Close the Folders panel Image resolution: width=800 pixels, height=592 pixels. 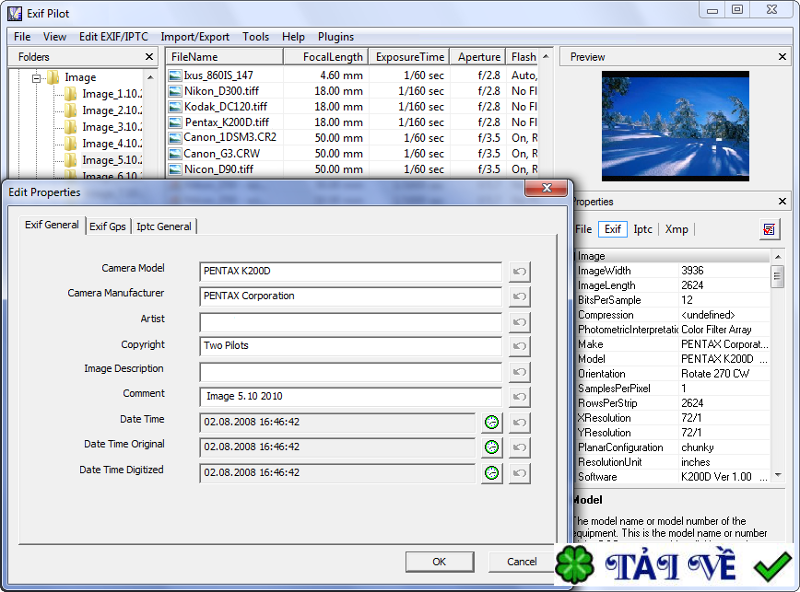(x=149, y=58)
